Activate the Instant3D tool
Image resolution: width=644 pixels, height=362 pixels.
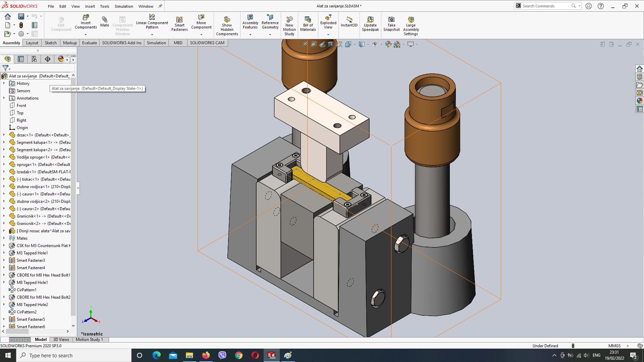click(x=349, y=22)
